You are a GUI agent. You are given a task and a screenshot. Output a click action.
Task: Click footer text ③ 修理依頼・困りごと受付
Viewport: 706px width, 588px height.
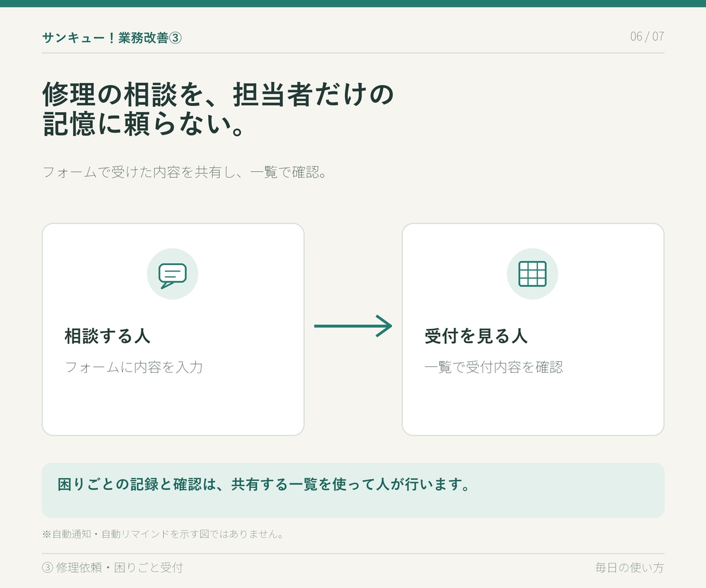coord(113,568)
